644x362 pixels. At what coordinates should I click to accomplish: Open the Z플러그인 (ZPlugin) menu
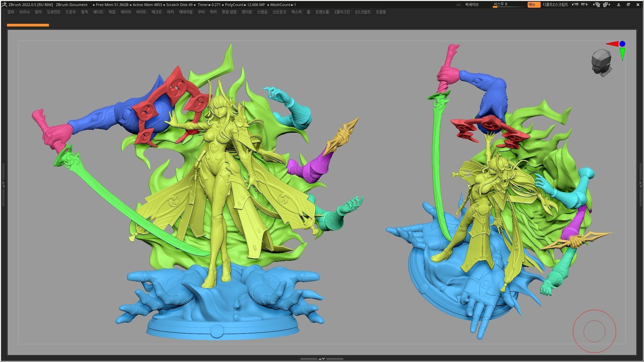point(342,12)
